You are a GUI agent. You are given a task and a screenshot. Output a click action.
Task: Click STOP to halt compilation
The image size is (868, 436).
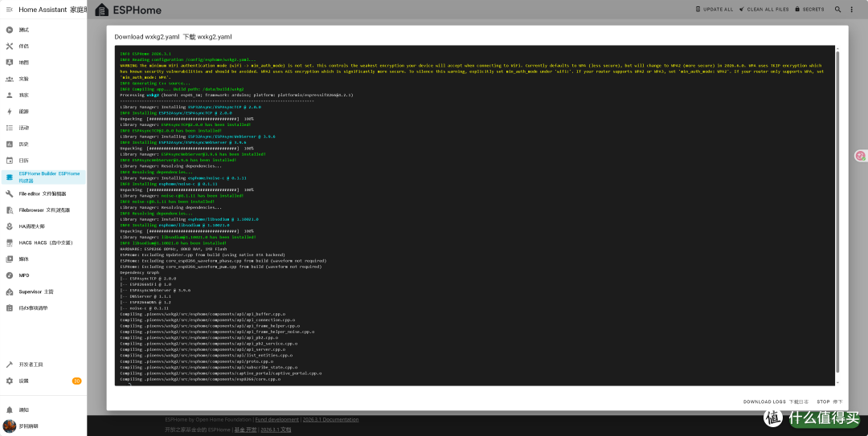(x=829, y=401)
